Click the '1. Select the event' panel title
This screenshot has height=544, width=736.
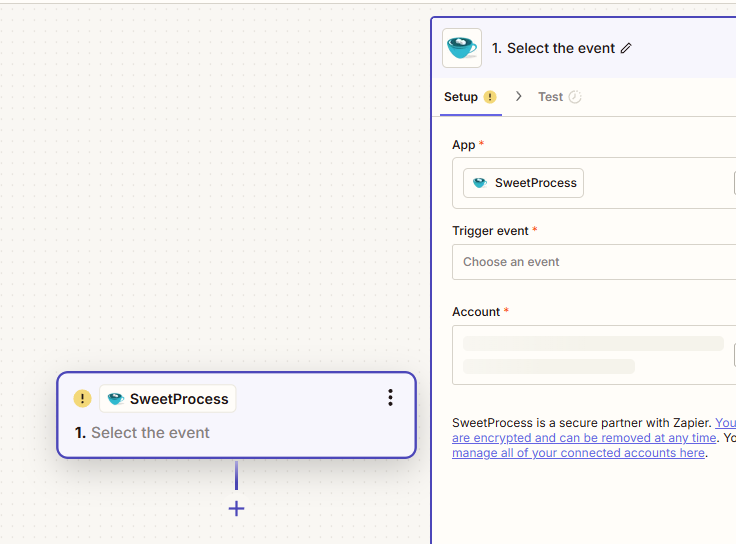(x=554, y=48)
